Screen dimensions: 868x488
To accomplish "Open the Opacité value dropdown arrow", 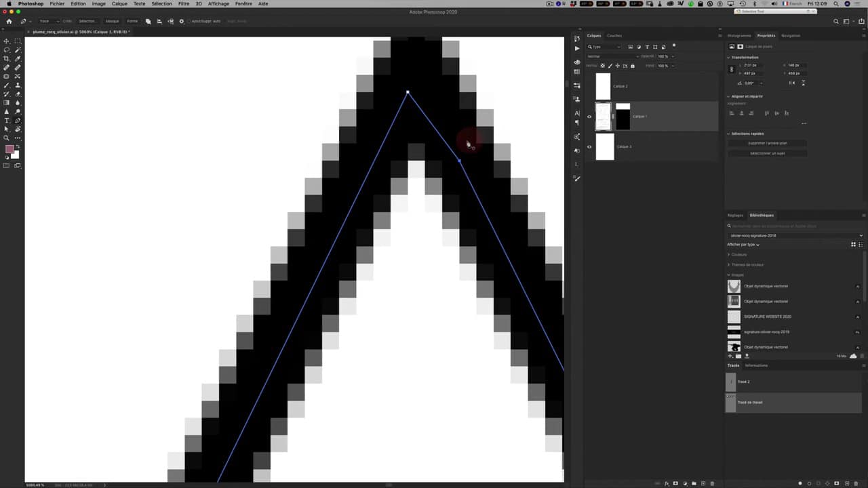I will tap(673, 56).
